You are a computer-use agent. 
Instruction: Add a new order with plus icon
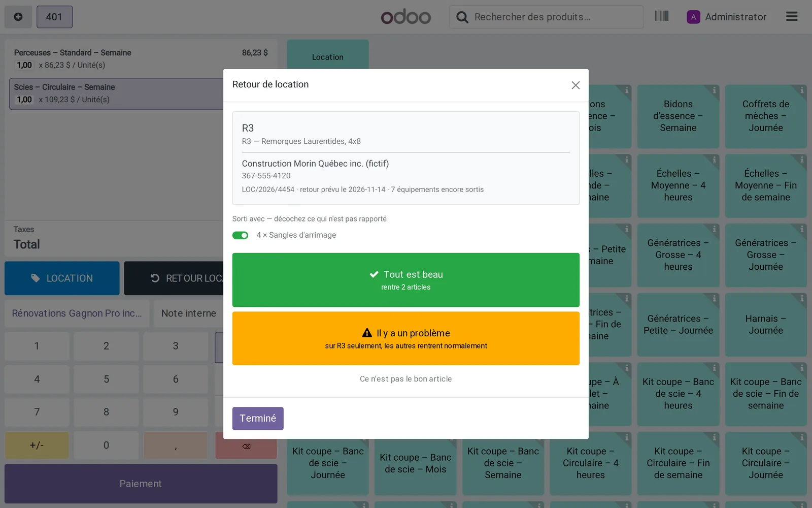pos(18,17)
